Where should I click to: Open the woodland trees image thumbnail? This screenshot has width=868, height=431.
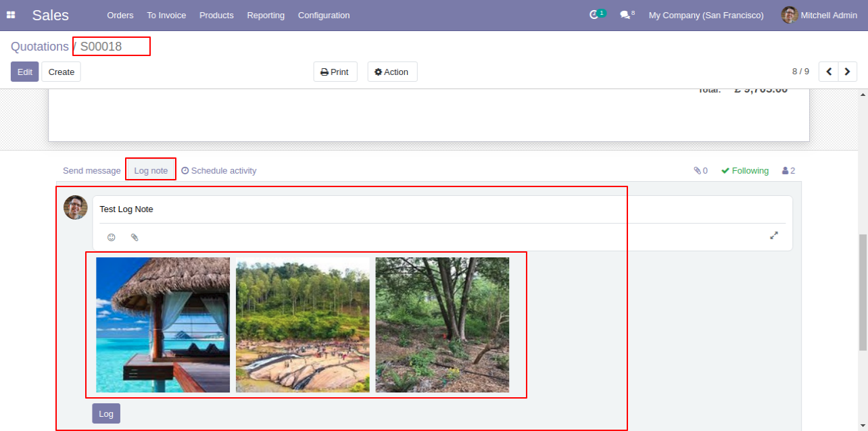442,325
